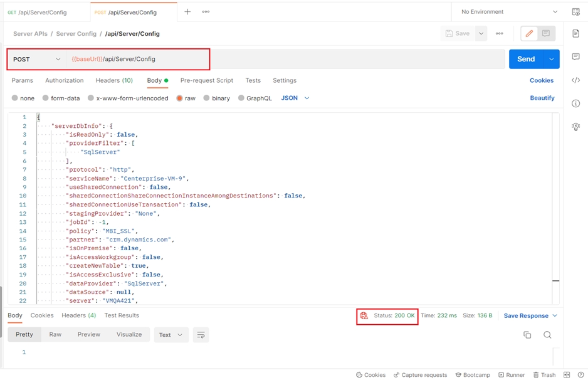Toggle the response line wrap icon
Screen dimensions: 588x380
pos(201,335)
